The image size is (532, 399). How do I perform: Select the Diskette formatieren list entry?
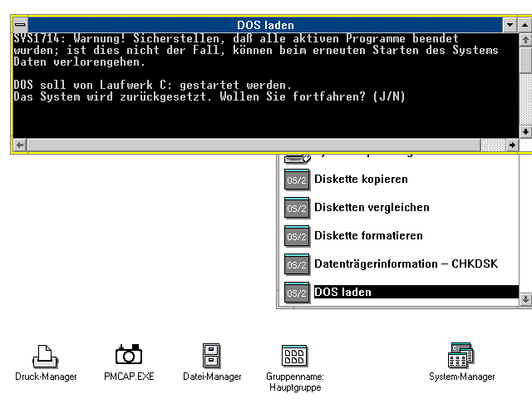coord(368,235)
